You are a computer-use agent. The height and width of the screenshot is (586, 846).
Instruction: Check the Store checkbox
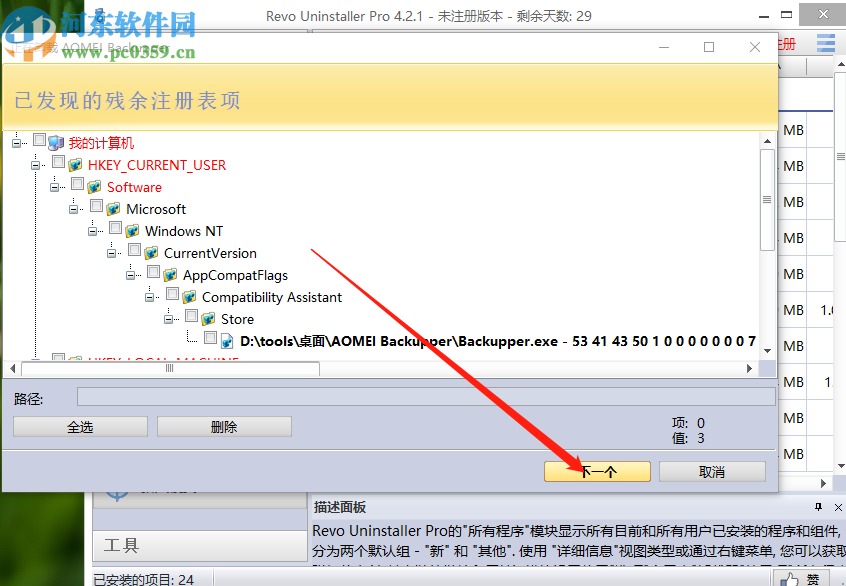pos(192,316)
